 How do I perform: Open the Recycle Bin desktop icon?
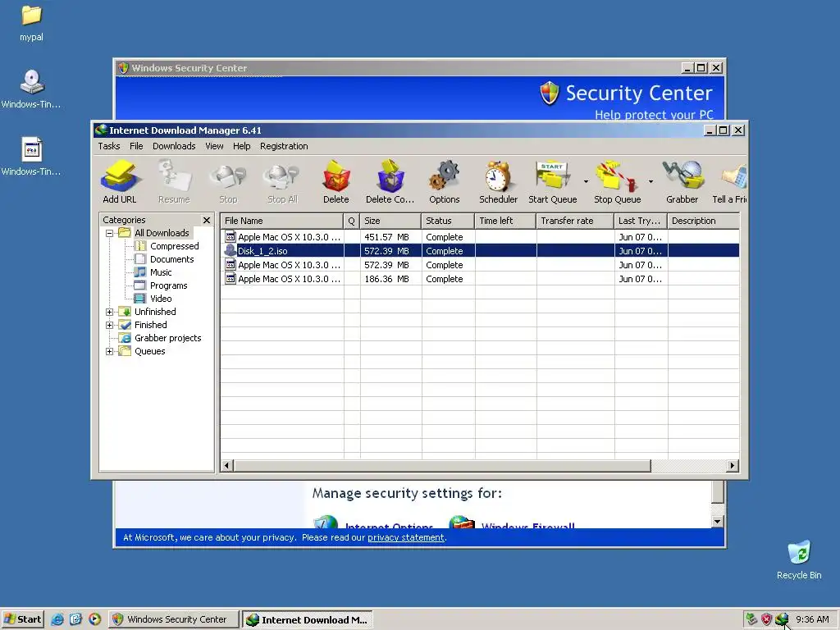coord(799,559)
